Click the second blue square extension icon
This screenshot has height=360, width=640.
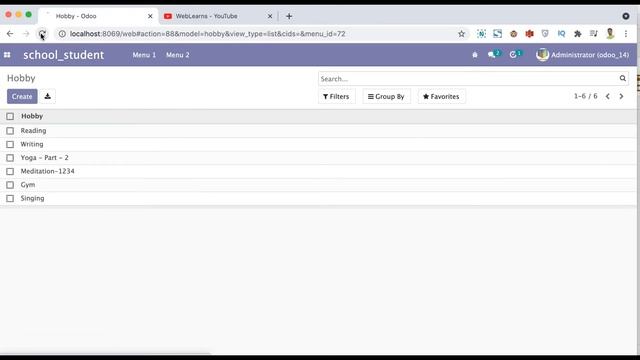(497, 34)
